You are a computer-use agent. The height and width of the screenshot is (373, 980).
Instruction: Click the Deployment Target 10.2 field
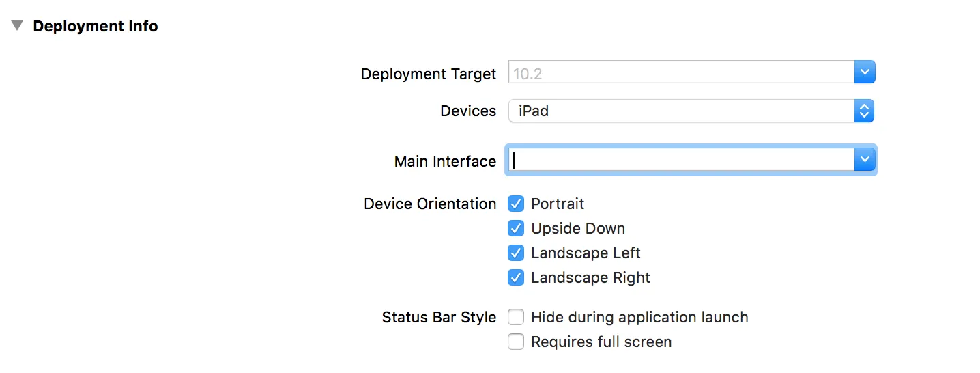pos(680,72)
